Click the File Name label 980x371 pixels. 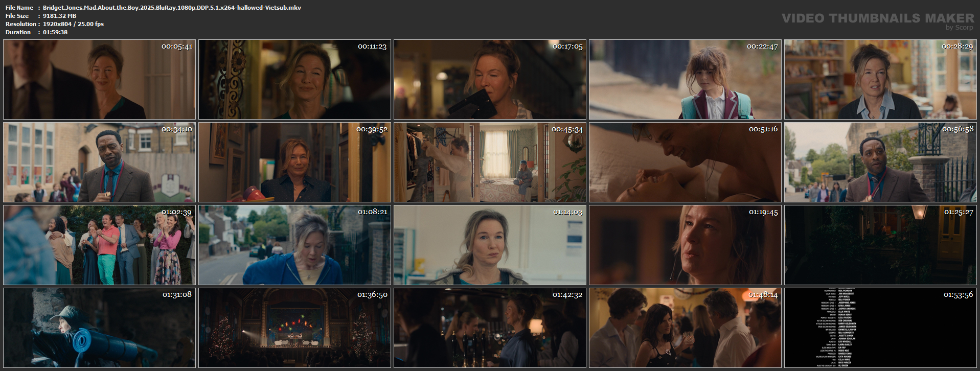coord(19,8)
